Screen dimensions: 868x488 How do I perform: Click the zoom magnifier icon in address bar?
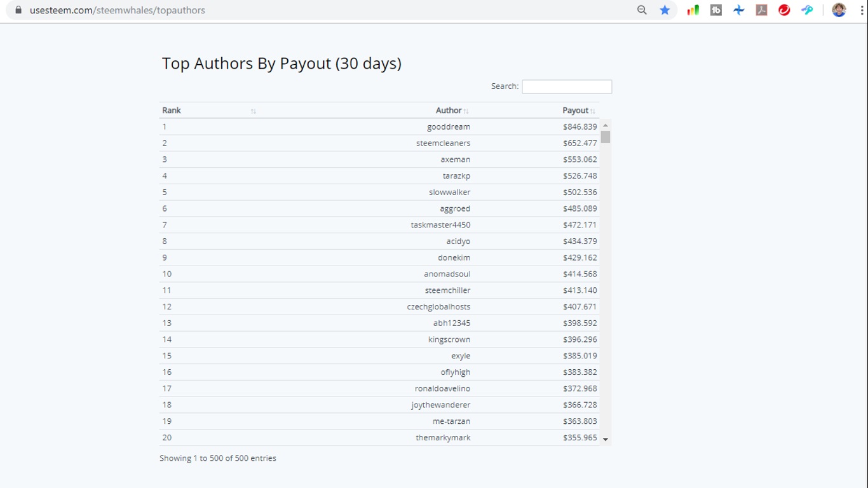pos(642,10)
